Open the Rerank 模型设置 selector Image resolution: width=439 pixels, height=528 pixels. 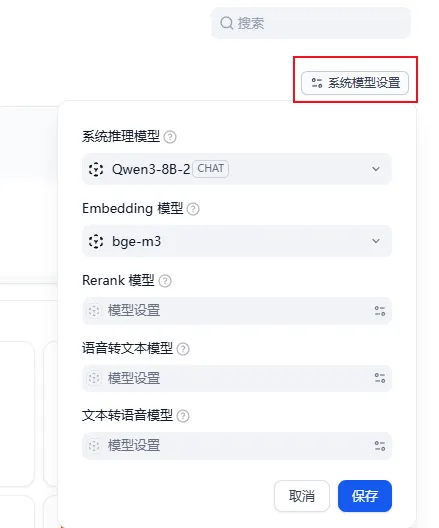(x=237, y=311)
